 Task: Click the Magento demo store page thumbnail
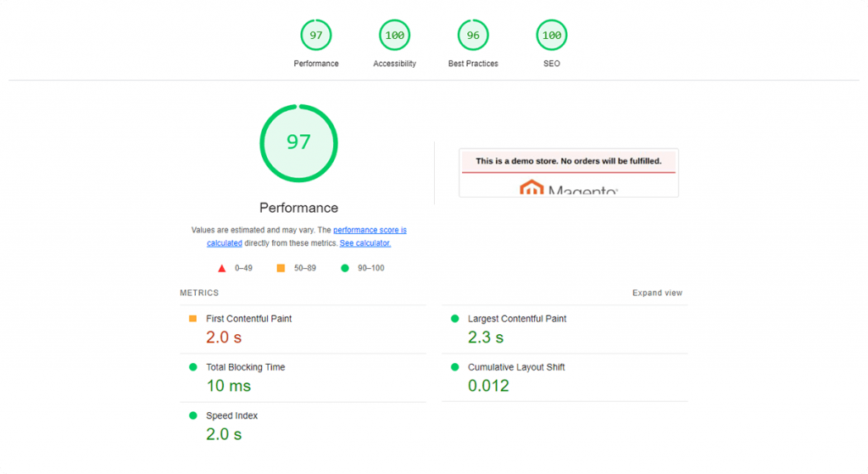[568, 173]
